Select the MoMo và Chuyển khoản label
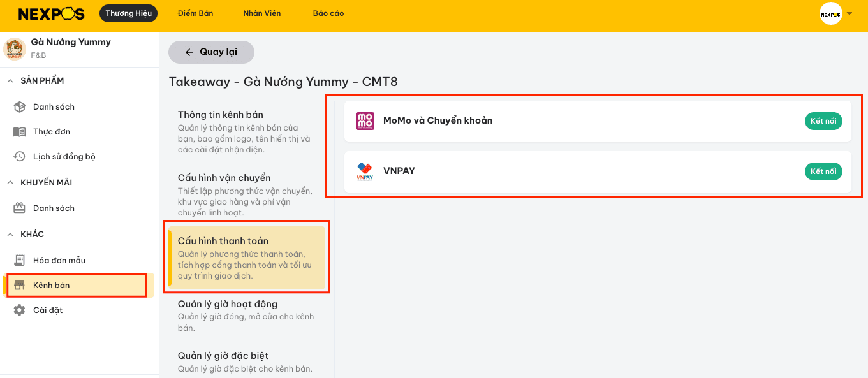The width and height of the screenshot is (868, 378). point(438,120)
